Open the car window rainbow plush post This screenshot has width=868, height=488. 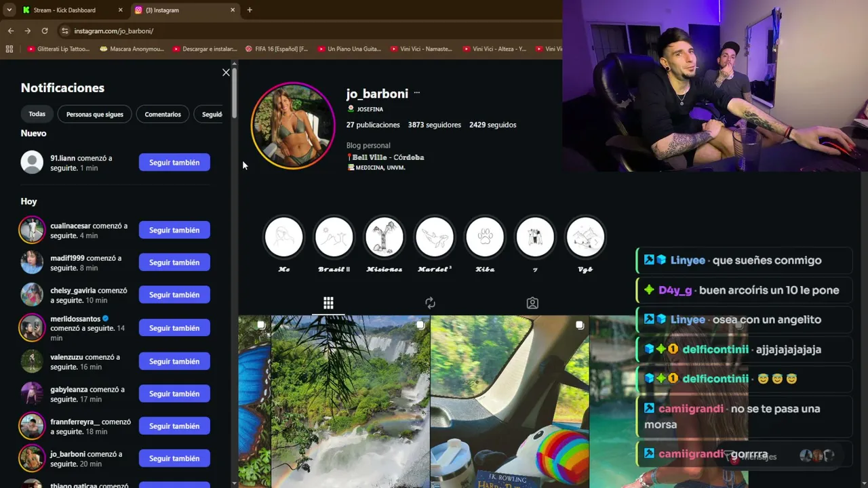coord(510,402)
